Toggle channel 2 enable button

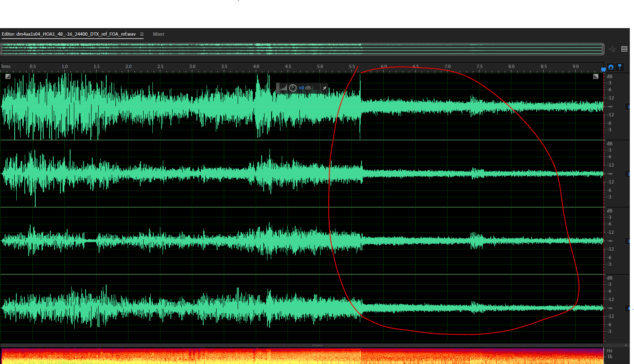click(628, 174)
